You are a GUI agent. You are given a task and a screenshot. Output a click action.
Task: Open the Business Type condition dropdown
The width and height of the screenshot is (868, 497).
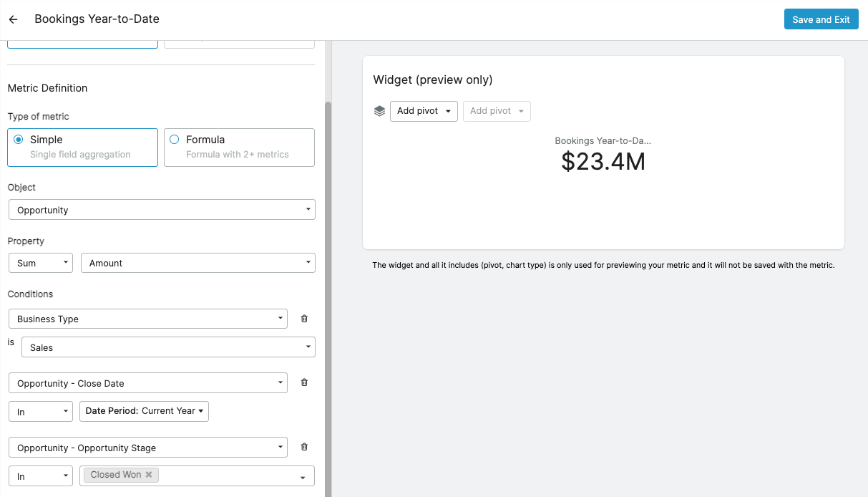coord(148,319)
